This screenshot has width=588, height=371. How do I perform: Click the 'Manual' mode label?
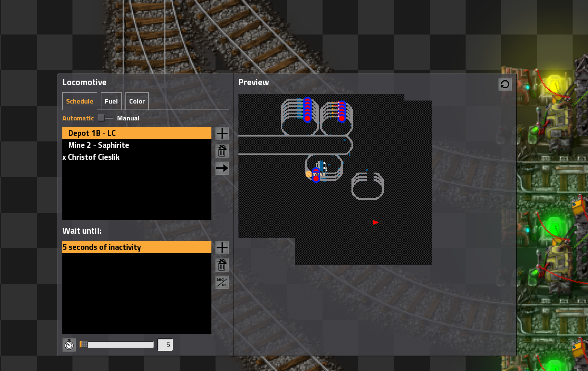pyautogui.click(x=128, y=118)
